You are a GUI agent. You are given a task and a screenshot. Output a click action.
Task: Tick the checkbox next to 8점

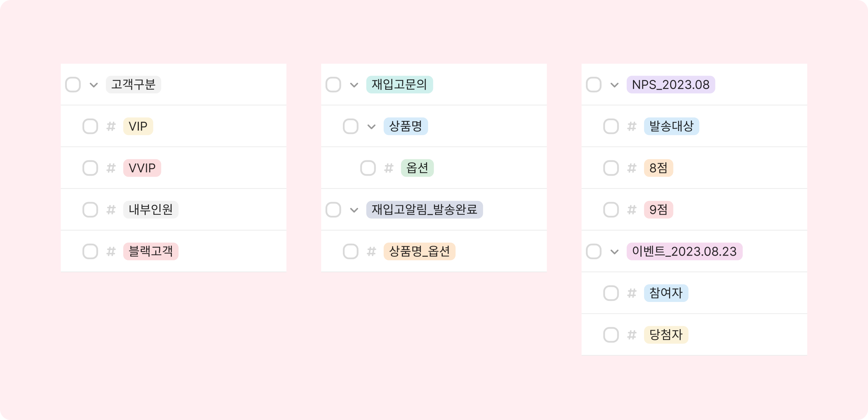611,168
